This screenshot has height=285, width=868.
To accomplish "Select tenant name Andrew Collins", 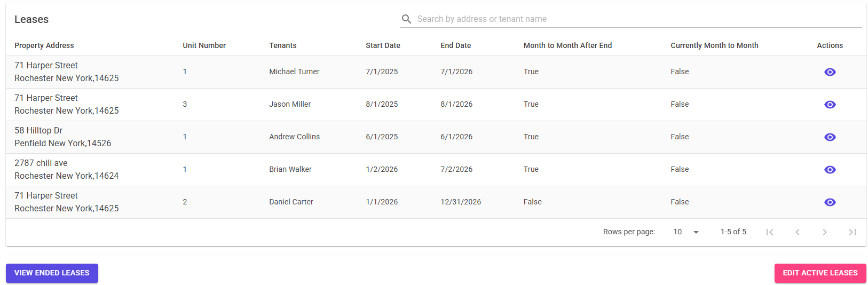I will (294, 137).
